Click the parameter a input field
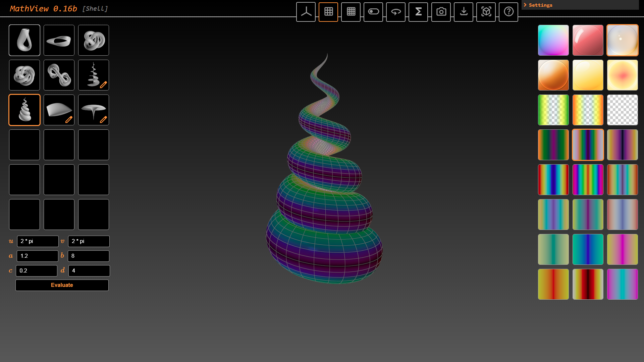644x362 pixels. [37, 256]
